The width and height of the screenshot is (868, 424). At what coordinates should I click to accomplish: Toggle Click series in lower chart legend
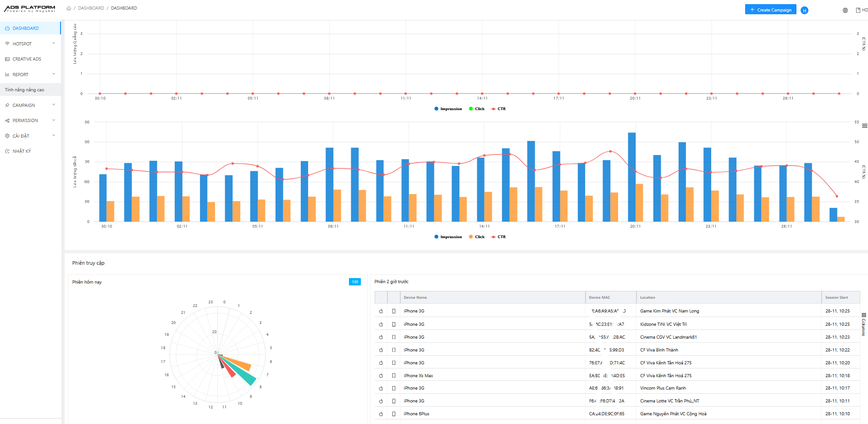[476, 237]
